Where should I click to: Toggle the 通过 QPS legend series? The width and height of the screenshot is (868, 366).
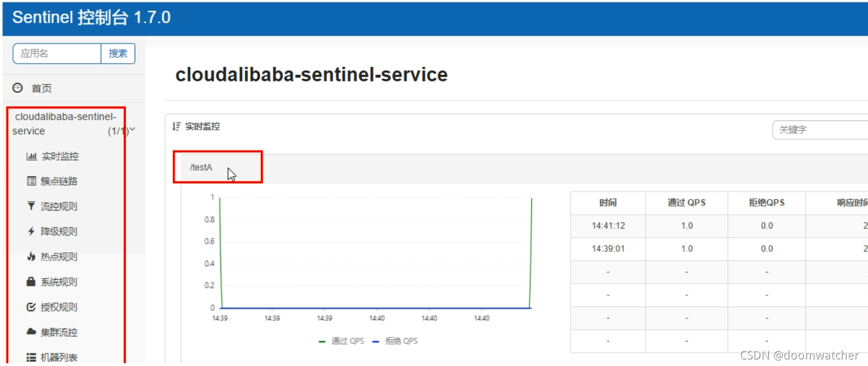pos(341,341)
